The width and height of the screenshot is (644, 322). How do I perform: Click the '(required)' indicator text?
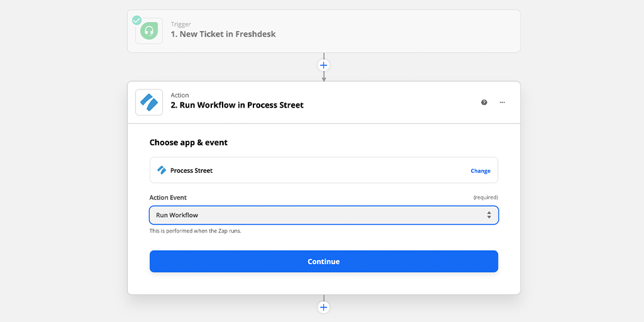[x=486, y=197]
